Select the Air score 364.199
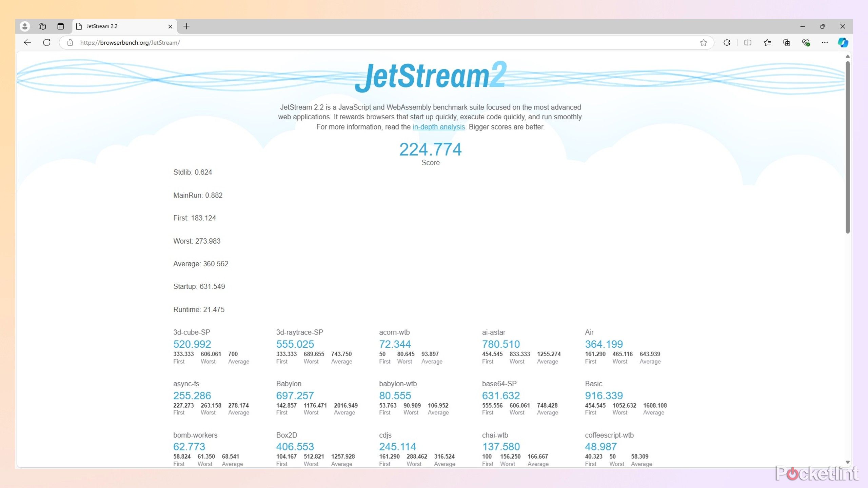The height and width of the screenshot is (488, 868). point(604,344)
